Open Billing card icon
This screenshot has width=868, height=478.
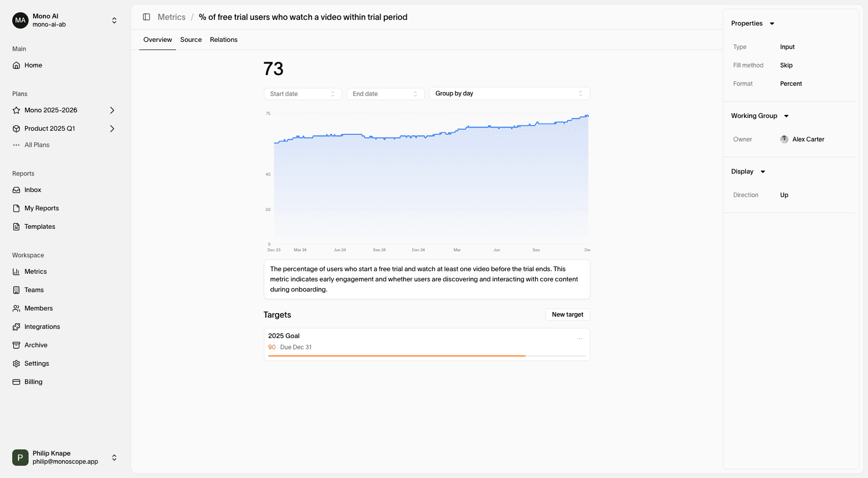(16, 382)
